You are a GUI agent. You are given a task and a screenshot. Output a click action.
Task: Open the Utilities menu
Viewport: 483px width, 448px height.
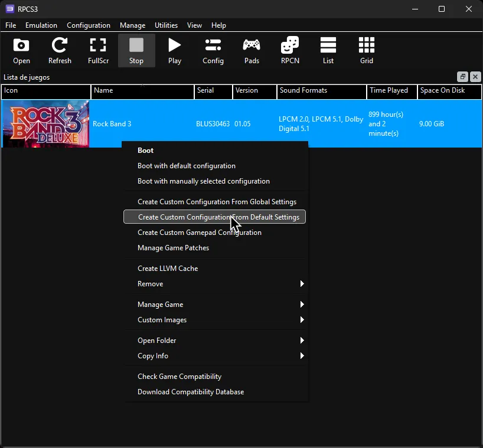(166, 25)
